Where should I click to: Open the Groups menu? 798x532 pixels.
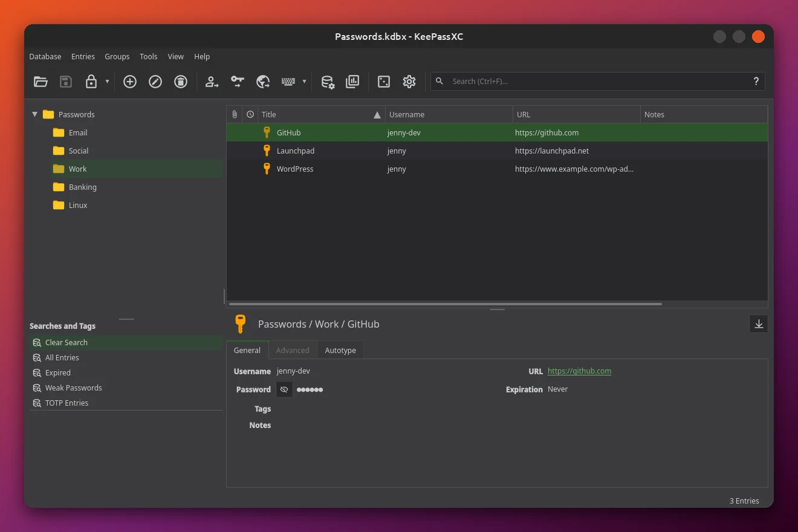click(117, 56)
